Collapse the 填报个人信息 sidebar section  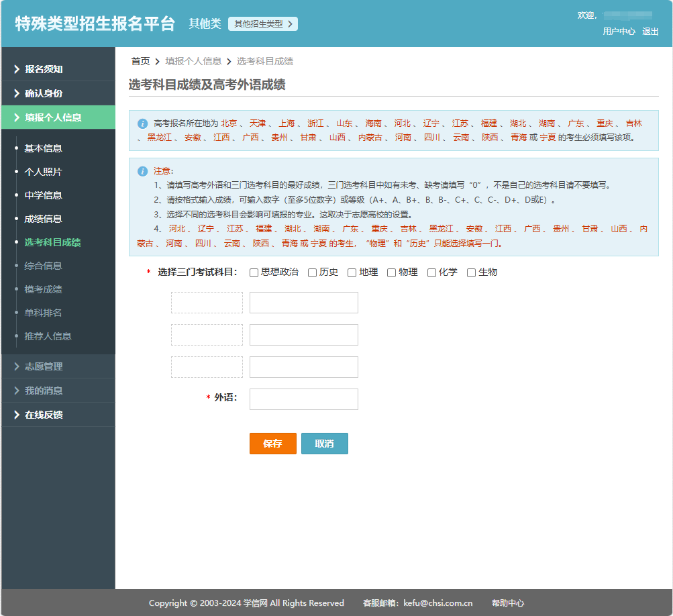[53, 117]
